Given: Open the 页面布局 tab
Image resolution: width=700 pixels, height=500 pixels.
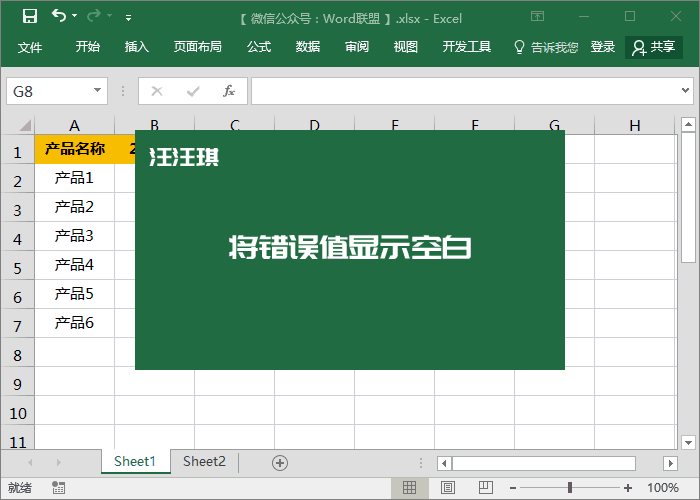Looking at the screenshot, I should coord(197,46).
